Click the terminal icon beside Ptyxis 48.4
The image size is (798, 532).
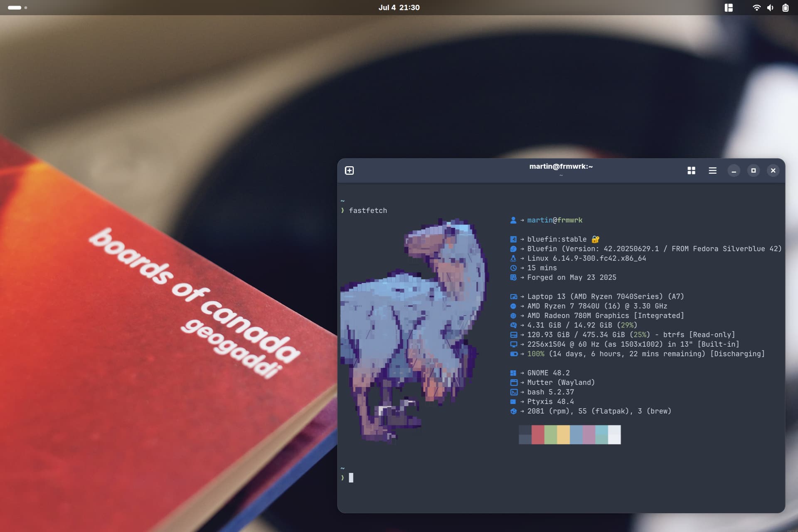tap(513, 402)
